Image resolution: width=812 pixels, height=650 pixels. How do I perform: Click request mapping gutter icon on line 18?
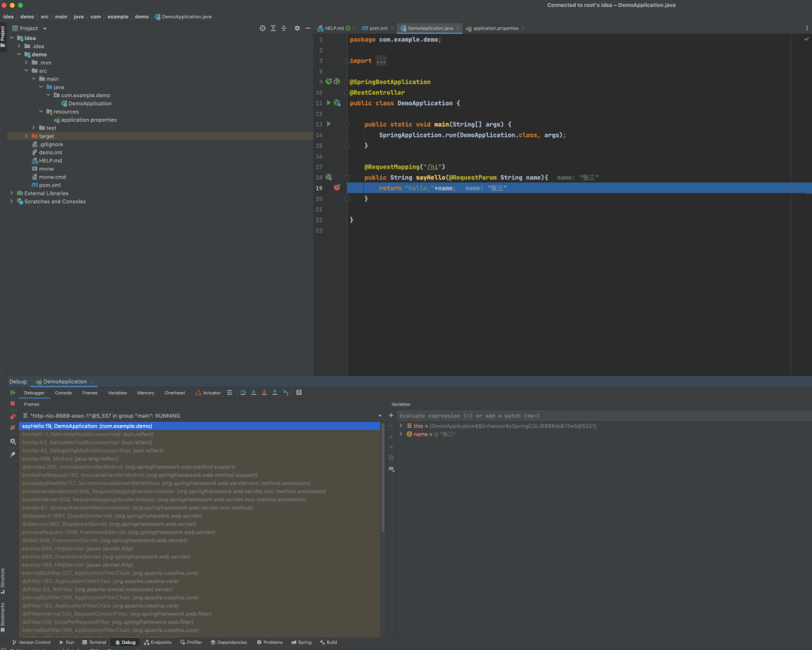coord(329,178)
